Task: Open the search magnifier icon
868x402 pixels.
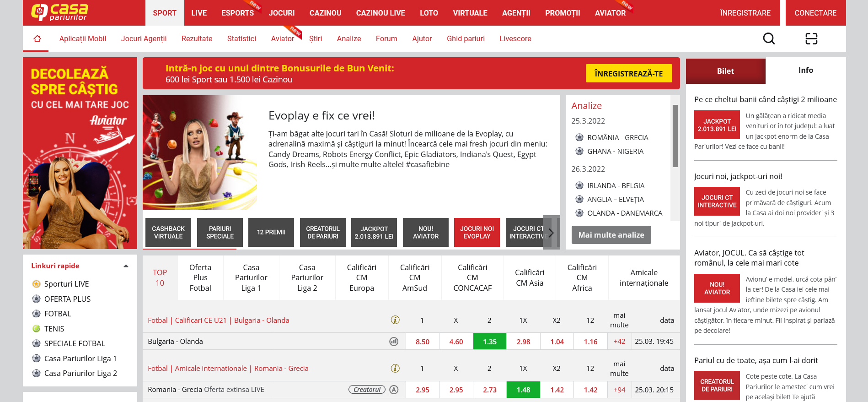Action: pos(769,38)
